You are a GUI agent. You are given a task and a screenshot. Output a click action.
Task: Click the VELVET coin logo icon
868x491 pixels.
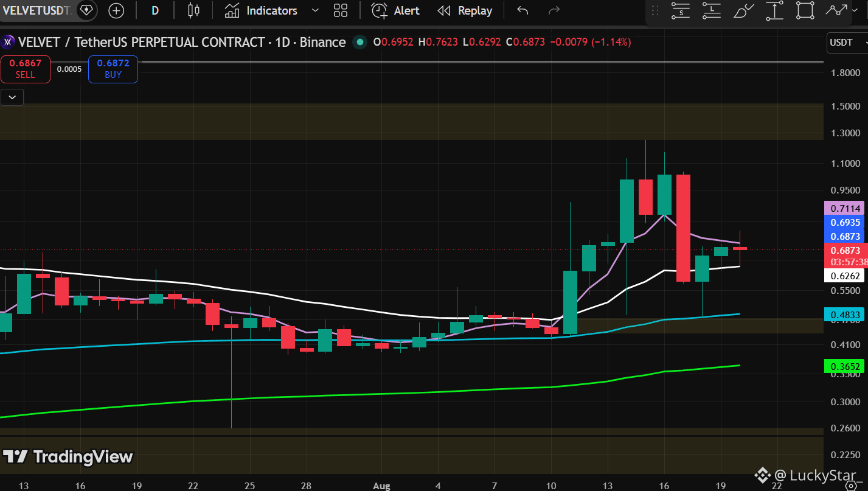tap(9, 42)
